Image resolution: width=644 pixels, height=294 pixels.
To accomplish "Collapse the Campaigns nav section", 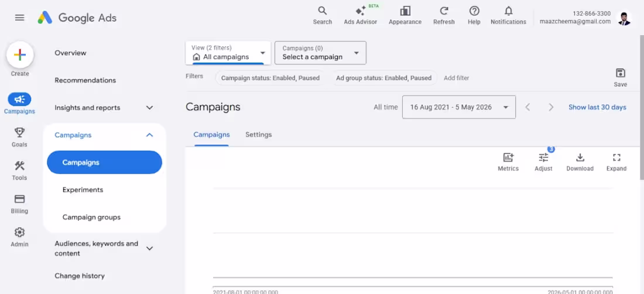I will [104, 135].
